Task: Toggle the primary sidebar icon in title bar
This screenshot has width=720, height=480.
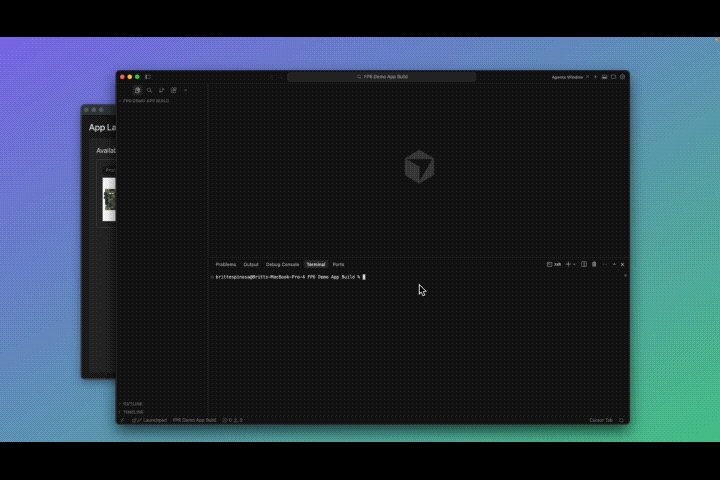Action: [x=148, y=77]
